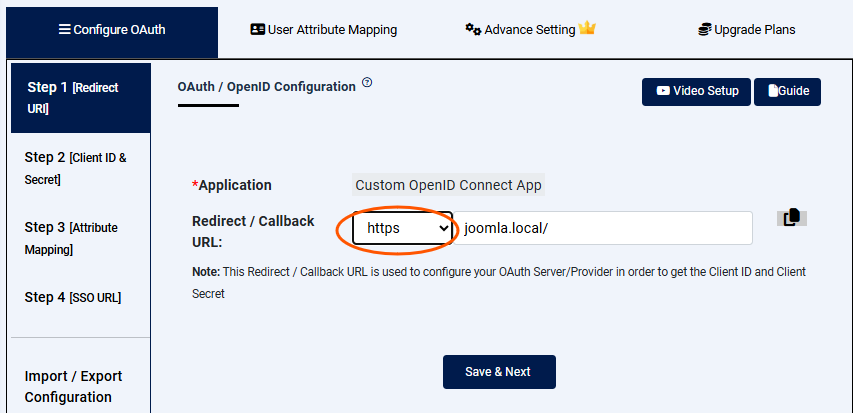Select Step 1 Redirect URI in sidebar
The width and height of the screenshot is (853, 413).
pyautogui.click(x=78, y=97)
